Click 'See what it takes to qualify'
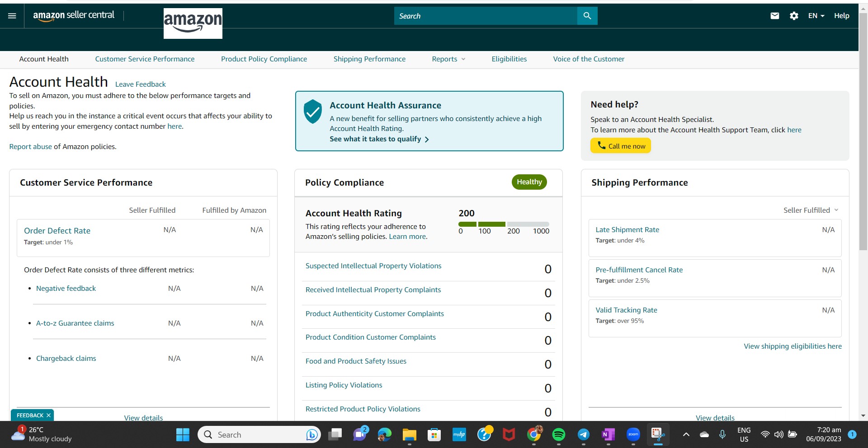The height and width of the screenshot is (448, 868). pos(379,139)
